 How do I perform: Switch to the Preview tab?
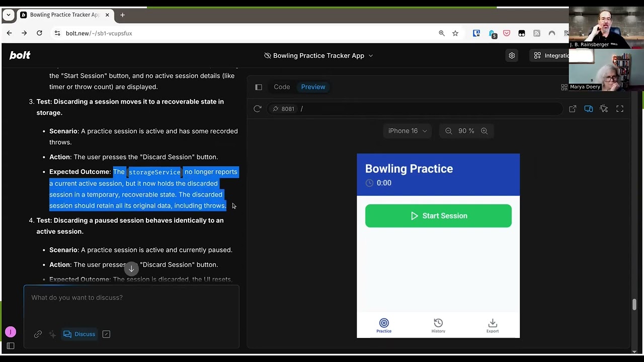[313, 87]
